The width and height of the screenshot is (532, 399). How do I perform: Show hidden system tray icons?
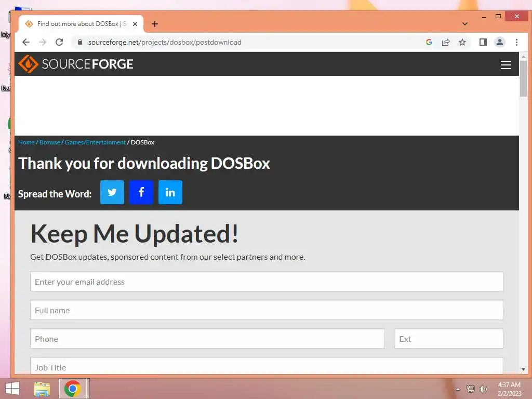tap(458, 389)
